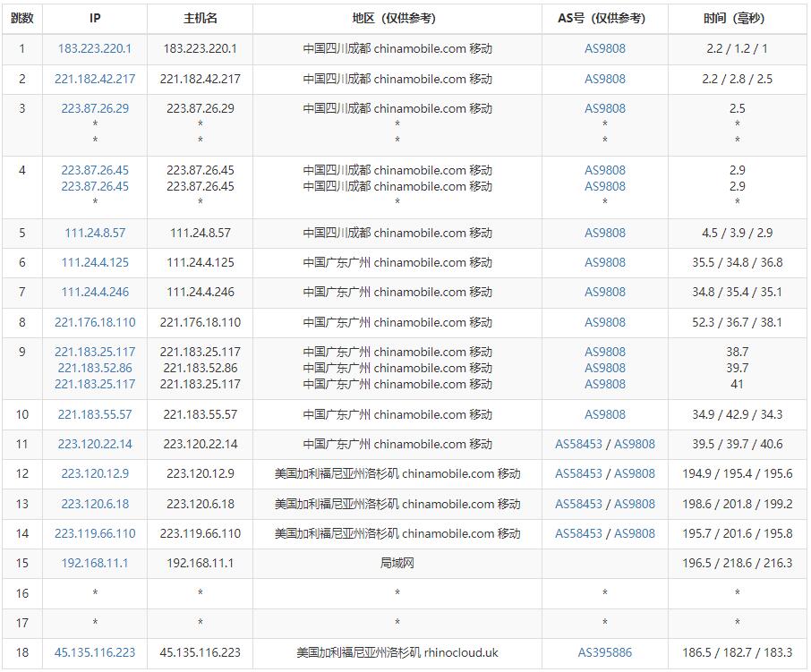Screen dimensions: 811x672
Task: Click AS9808 link in hop 7 row
Action: [x=604, y=292]
